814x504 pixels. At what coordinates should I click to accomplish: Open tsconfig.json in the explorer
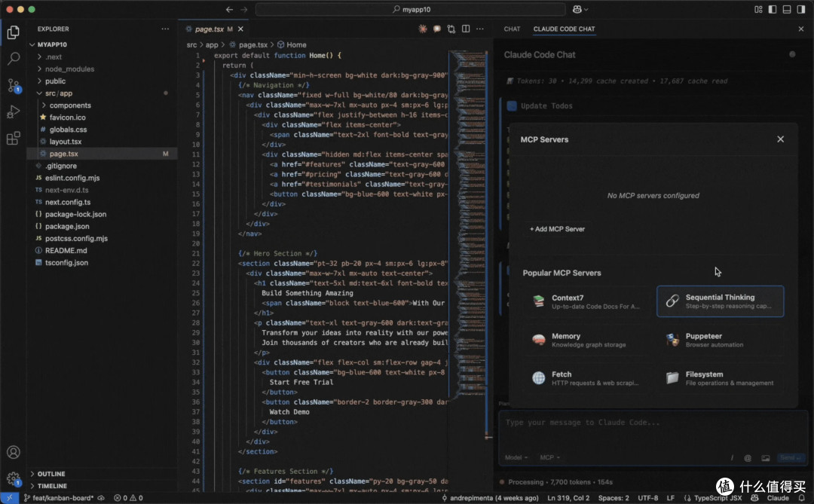[102, 263]
